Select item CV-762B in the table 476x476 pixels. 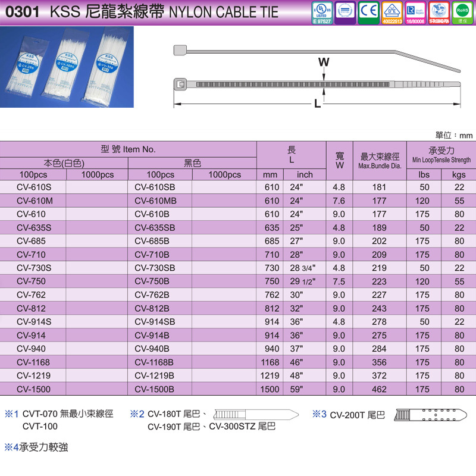click(x=152, y=295)
